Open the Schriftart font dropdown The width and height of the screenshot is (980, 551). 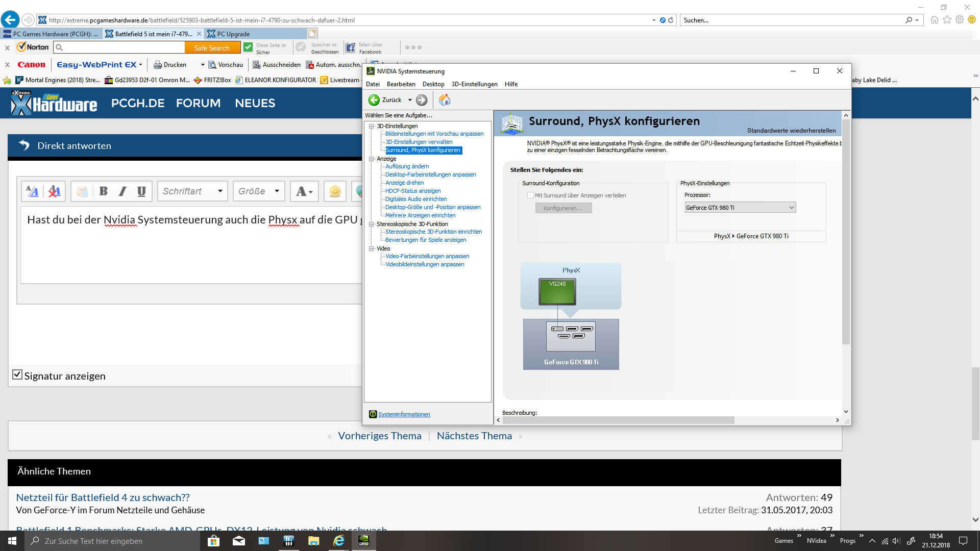(192, 191)
